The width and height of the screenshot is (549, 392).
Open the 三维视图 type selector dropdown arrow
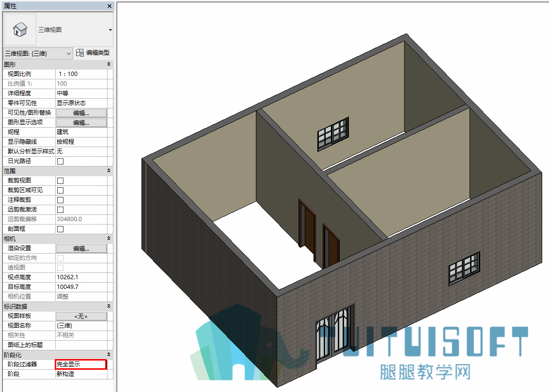click(110, 30)
